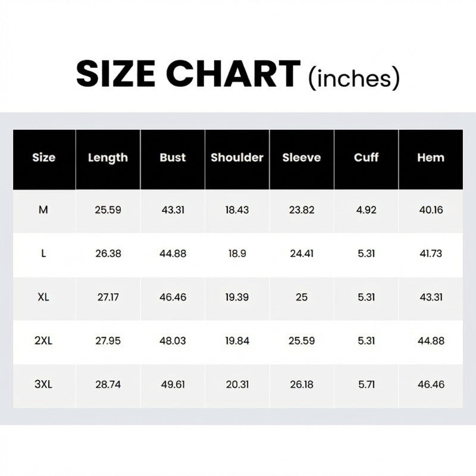The image size is (476, 476).
Task: Select the Size column header
Action: point(43,158)
